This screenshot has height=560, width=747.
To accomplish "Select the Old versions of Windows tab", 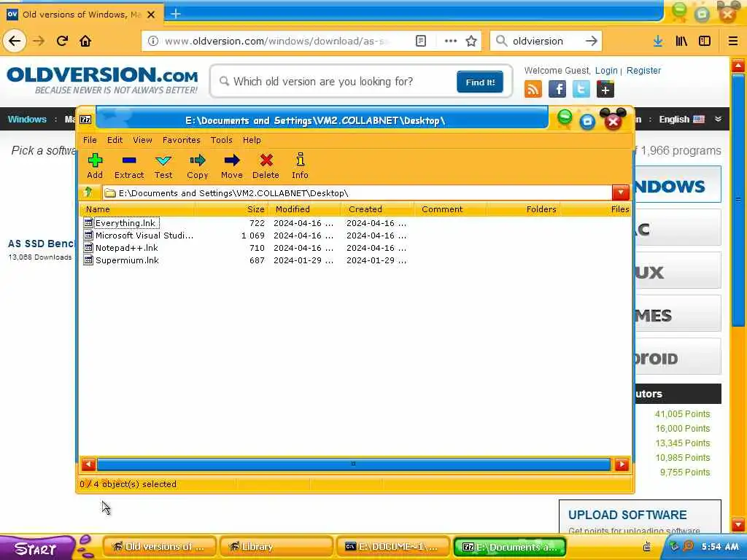I will point(82,15).
